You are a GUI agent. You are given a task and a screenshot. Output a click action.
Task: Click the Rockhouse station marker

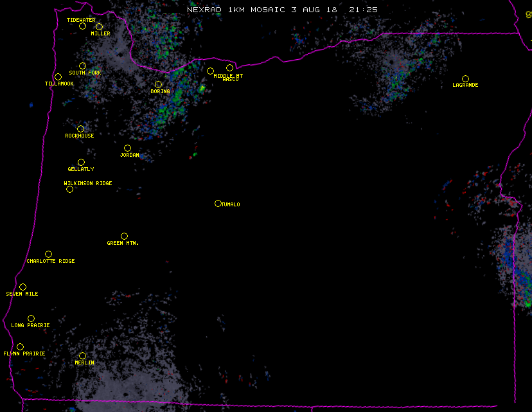click(x=81, y=129)
